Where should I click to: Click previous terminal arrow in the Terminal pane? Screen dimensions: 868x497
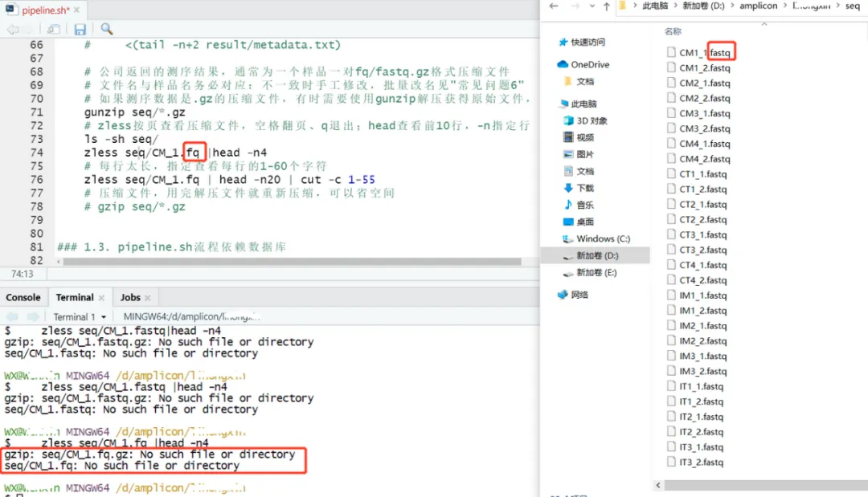tap(12, 317)
